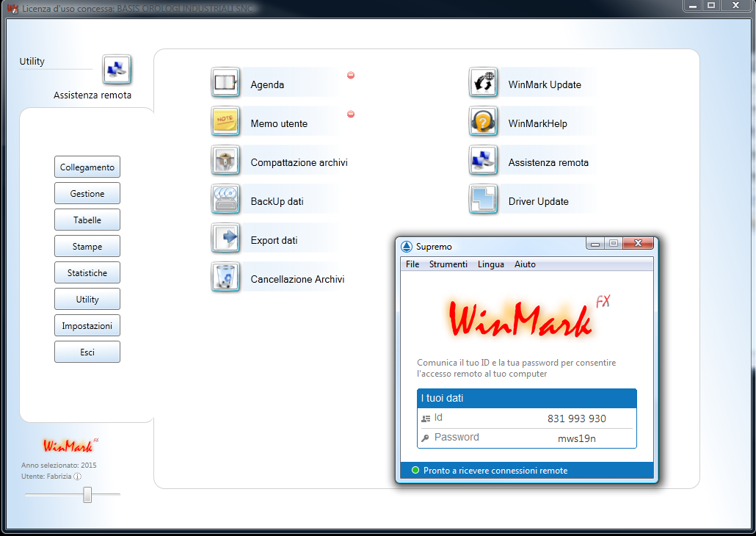Select the Utility sidebar button
756x536 pixels.
click(87, 299)
